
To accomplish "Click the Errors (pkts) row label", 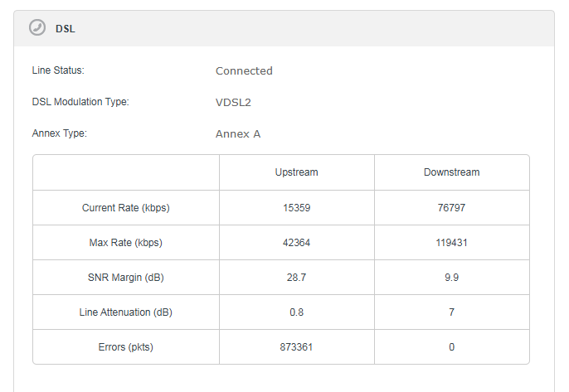I will click(126, 347).
